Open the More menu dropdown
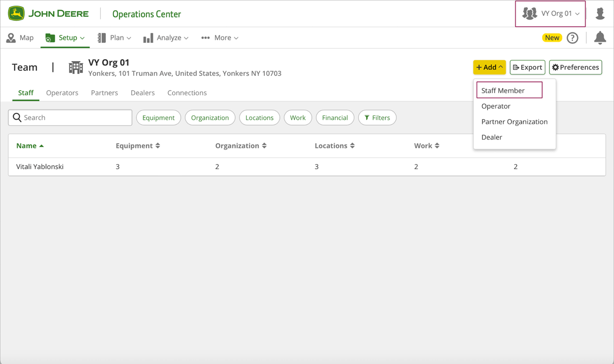 click(220, 38)
